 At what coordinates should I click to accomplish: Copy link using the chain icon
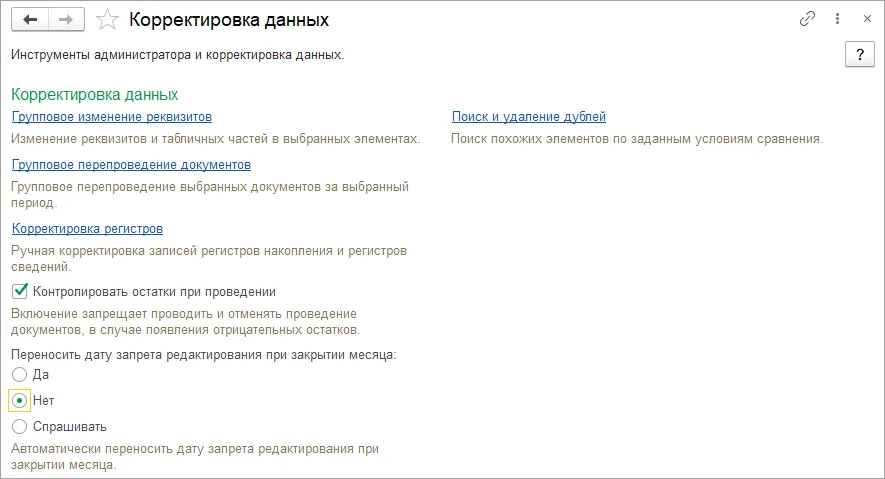click(807, 19)
